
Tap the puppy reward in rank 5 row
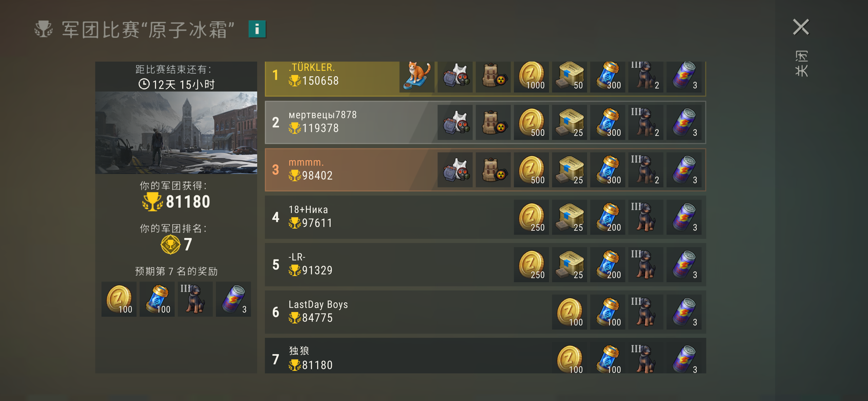click(x=646, y=265)
